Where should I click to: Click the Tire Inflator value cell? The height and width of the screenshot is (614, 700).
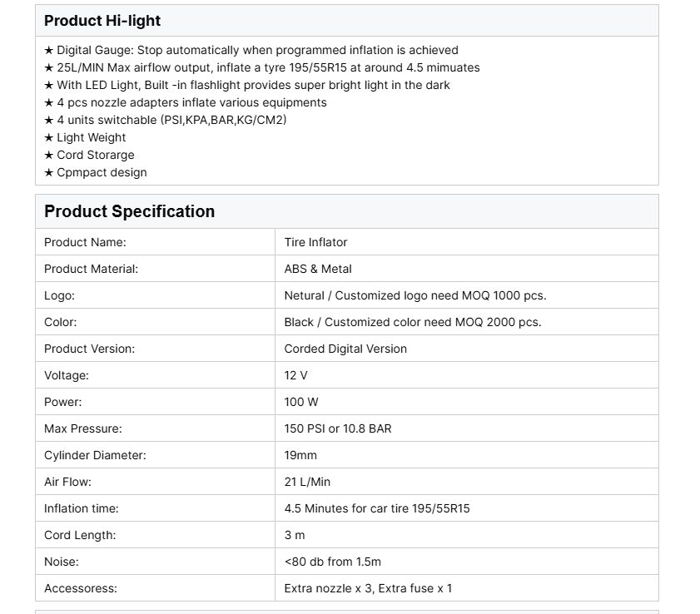pos(316,242)
